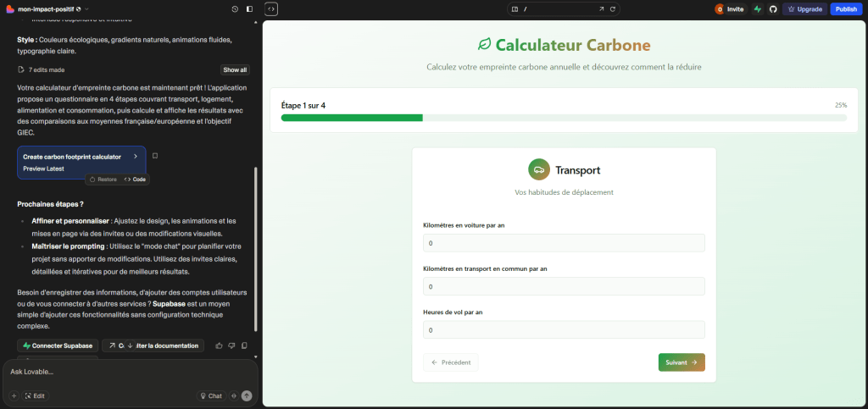Click the plus attachment icon in chat box

(x=14, y=395)
